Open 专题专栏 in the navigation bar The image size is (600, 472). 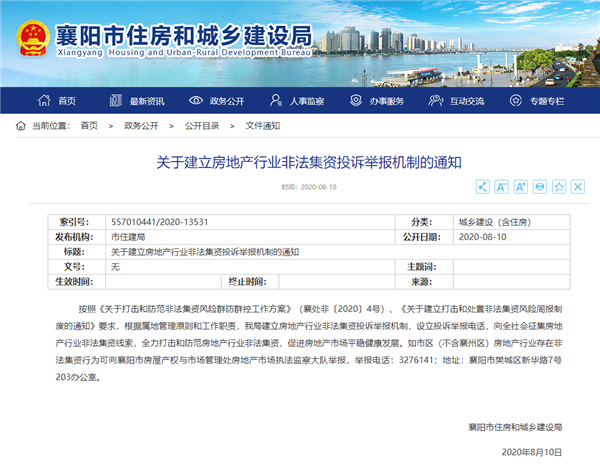[539, 101]
